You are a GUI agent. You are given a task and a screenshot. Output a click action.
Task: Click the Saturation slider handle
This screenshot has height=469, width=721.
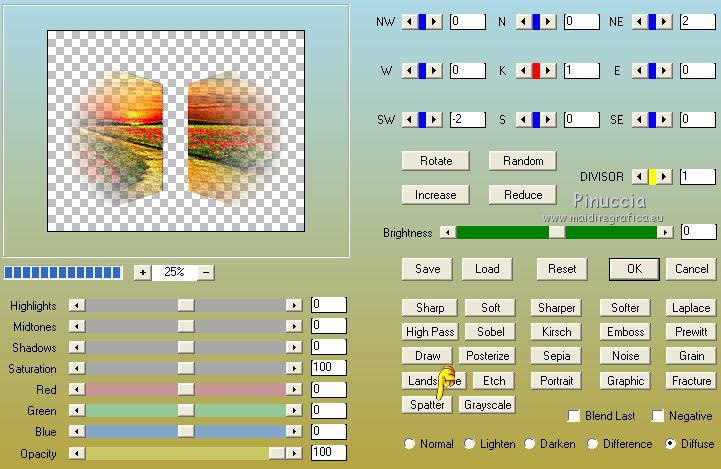[x=186, y=368]
